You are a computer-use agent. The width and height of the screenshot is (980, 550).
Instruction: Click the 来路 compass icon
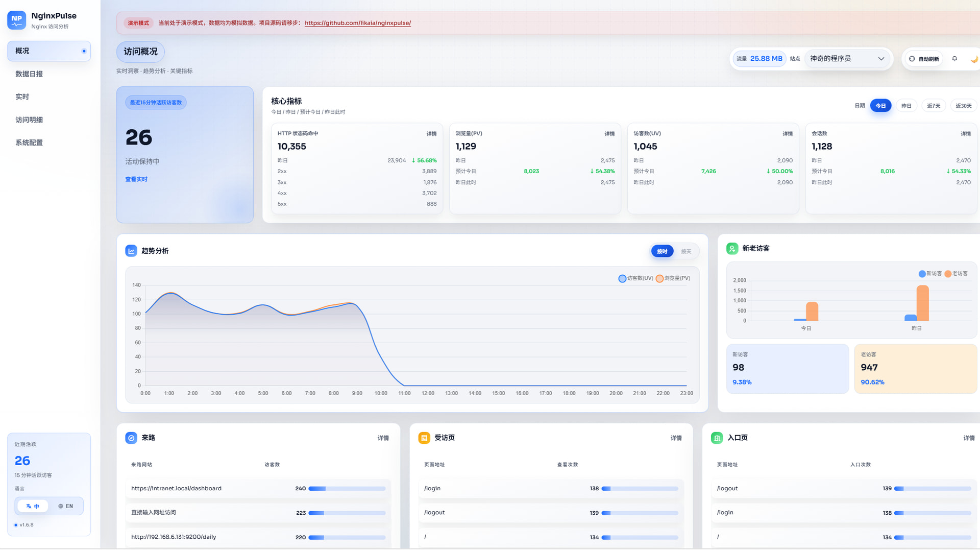coord(131,438)
